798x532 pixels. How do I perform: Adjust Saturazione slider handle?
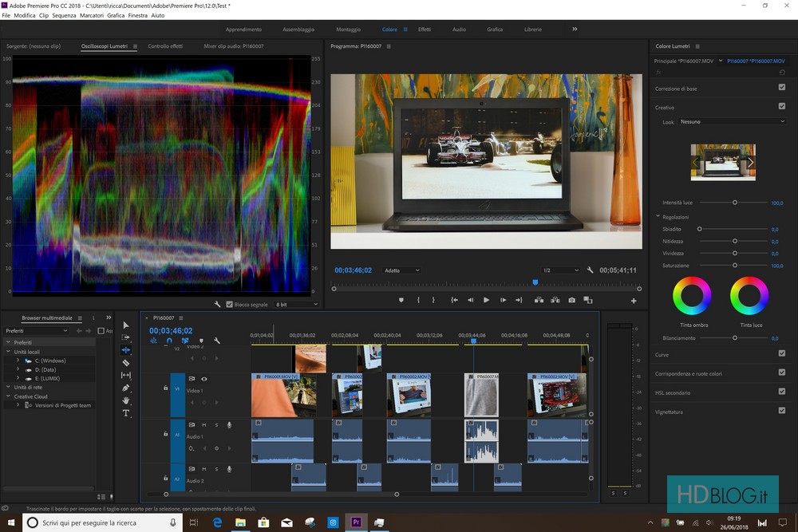pos(734,266)
